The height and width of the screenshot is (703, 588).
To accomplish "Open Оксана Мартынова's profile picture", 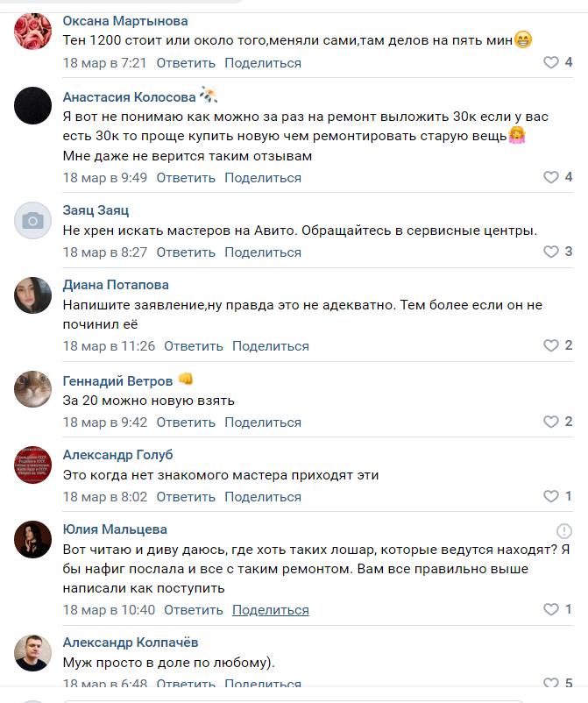I will pos(33,32).
